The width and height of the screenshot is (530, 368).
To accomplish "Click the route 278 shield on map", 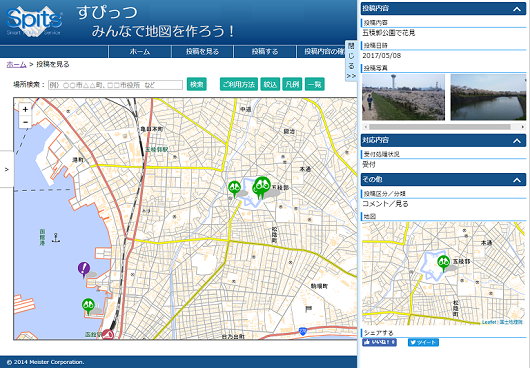I will tap(303, 332).
